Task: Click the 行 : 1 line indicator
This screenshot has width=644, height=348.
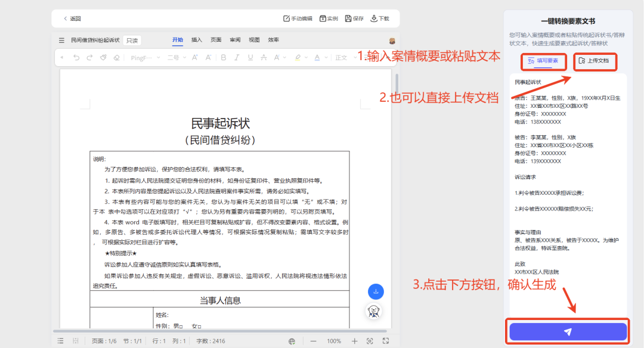Action: click(x=159, y=341)
